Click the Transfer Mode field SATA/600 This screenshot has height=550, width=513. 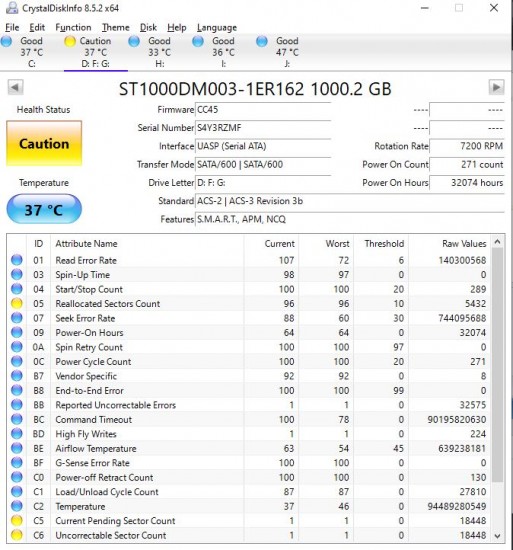263,165
